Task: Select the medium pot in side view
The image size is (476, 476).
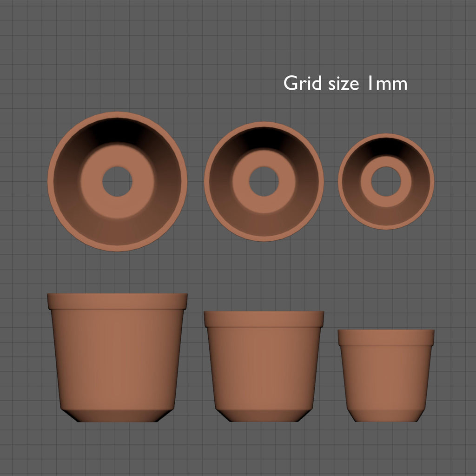Action: 264,367
